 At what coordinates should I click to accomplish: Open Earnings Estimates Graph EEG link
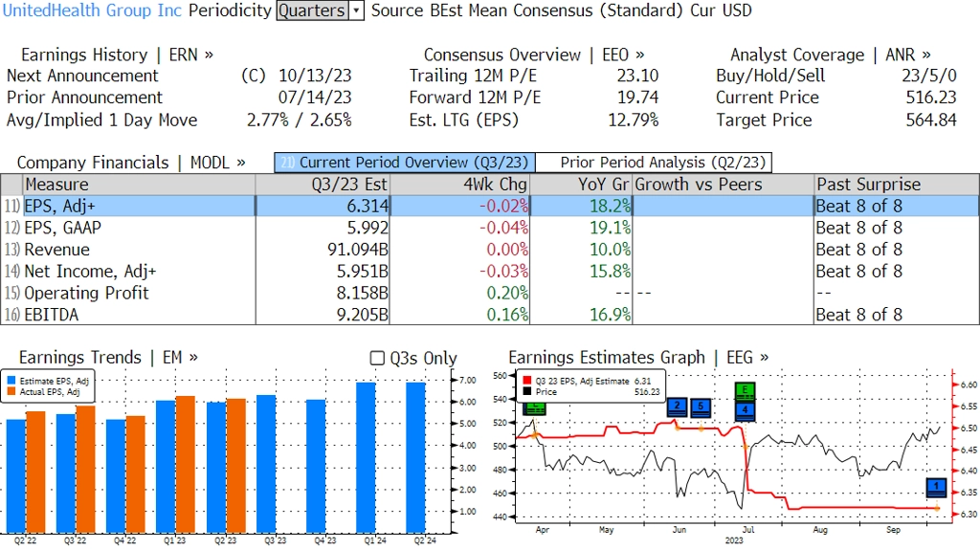click(x=638, y=358)
